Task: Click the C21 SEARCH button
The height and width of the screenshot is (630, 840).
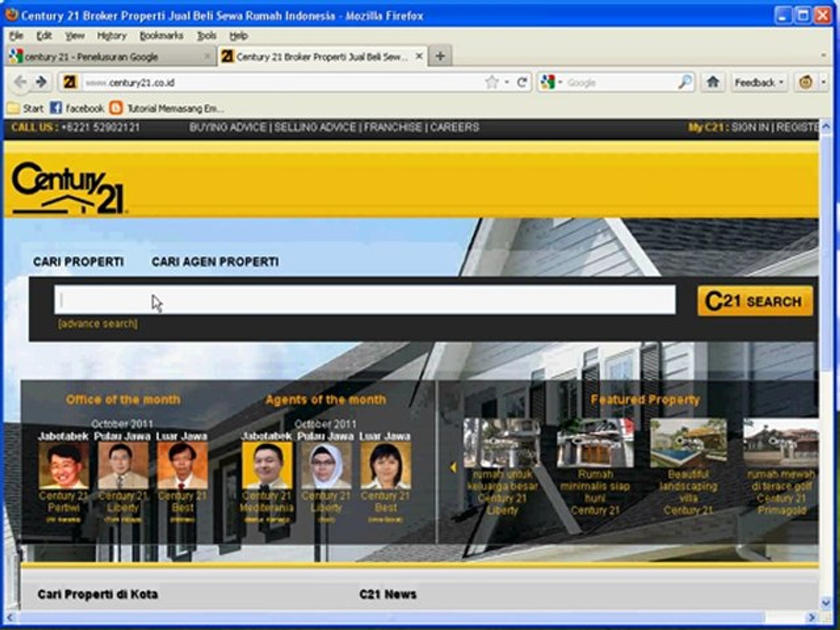Action: [x=755, y=301]
